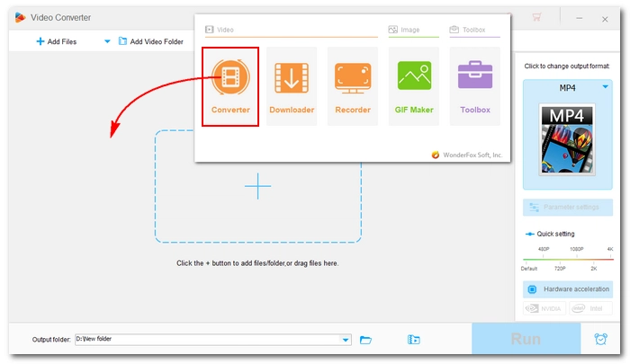
Task: Open Parameter settings
Action: 568,207
